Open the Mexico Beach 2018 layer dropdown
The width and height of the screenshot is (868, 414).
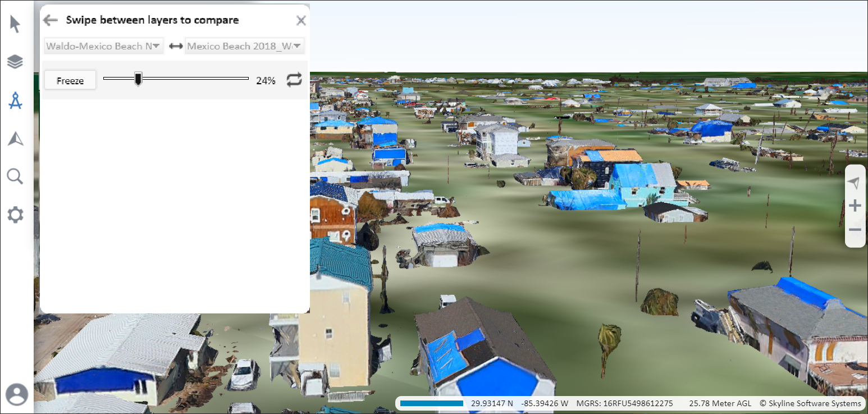245,46
